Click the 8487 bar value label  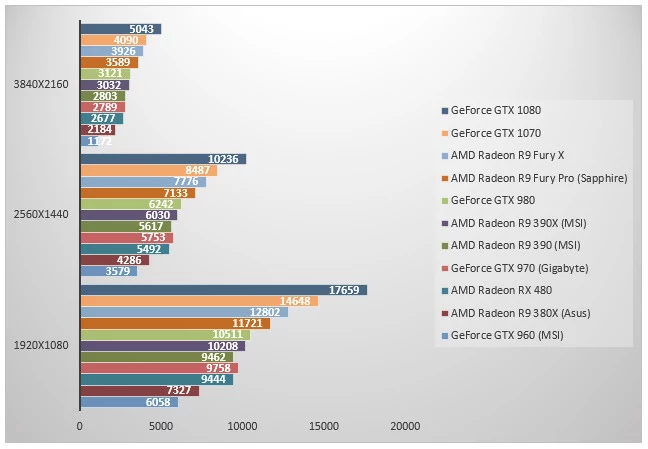[x=198, y=171]
